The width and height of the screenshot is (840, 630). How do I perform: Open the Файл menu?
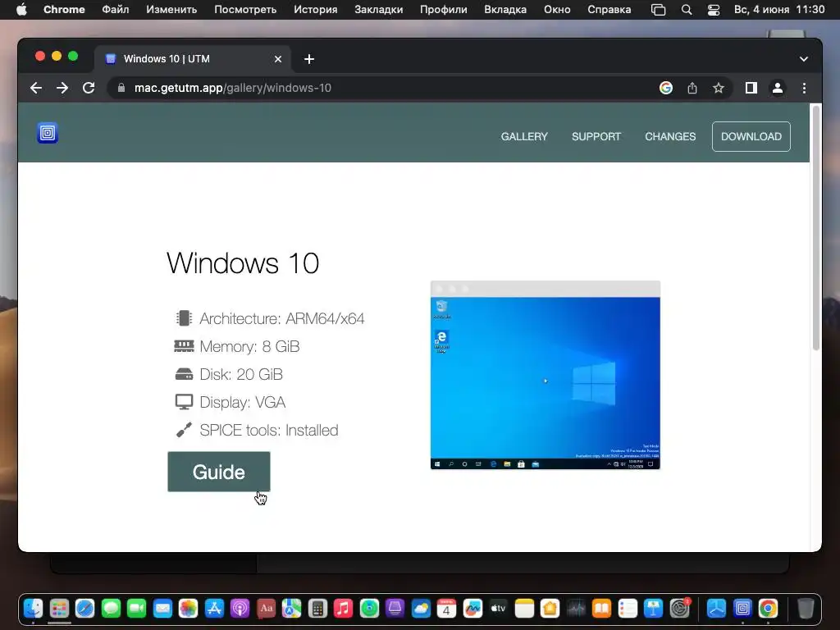pos(115,10)
